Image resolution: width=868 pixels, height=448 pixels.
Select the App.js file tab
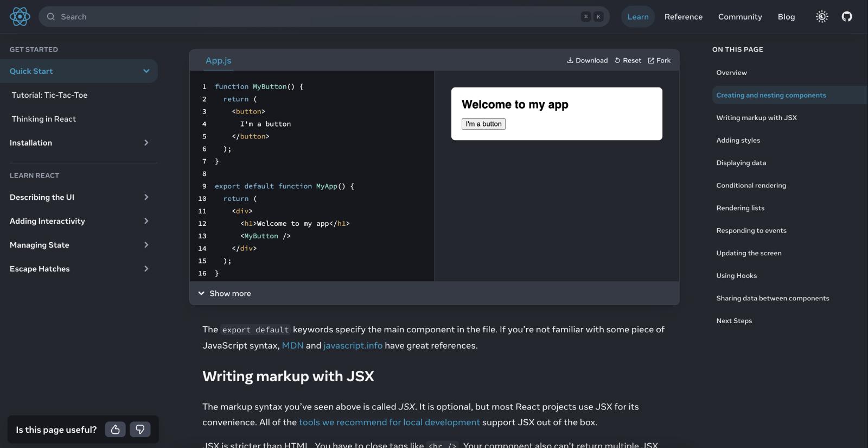tap(218, 61)
